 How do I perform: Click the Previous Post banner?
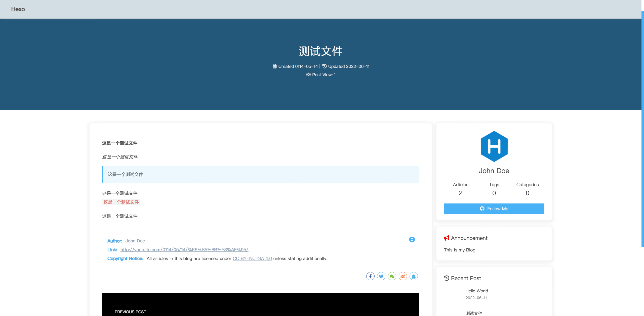[261, 304]
